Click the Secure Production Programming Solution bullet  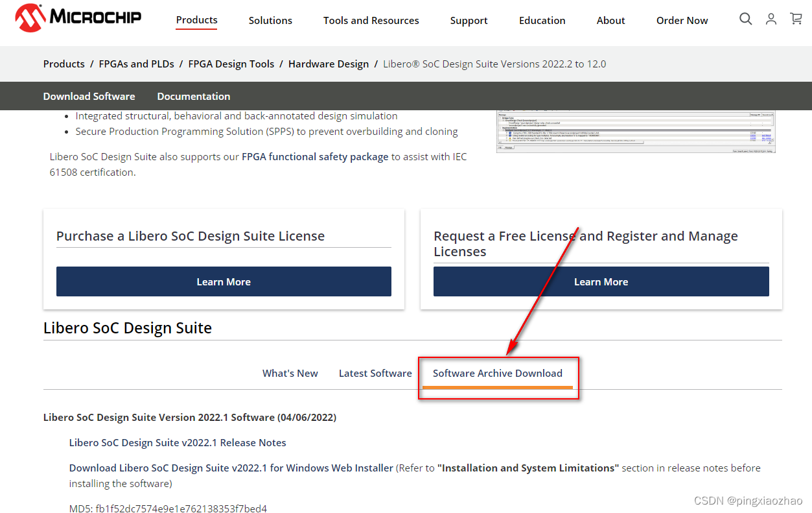[267, 131]
